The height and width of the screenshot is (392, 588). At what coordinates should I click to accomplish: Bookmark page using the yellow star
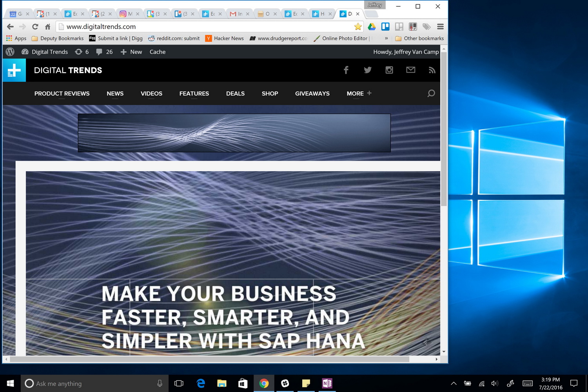pos(358,27)
